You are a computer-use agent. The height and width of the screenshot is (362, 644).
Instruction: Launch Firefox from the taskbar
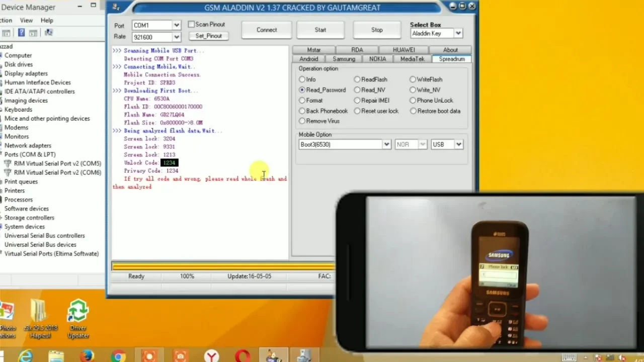[87, 356]
